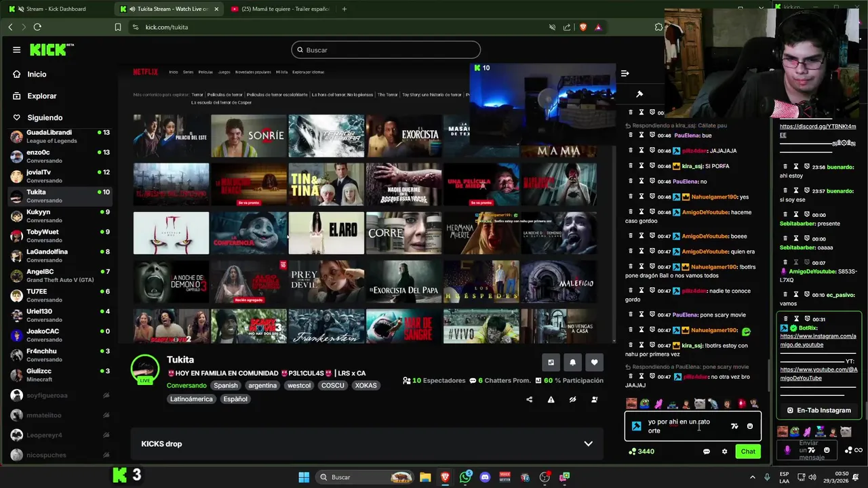
Task: Send message with green Chat button
Action: pos(748,451)
